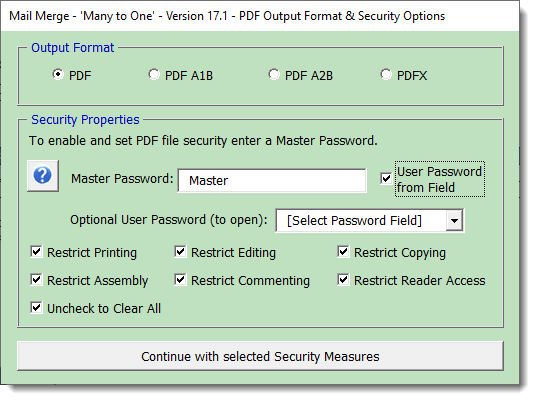Image resolution: width=535 pixels, height=400 pixels.
Task: Click the Mail Merge dialog title bar
Action: pos(260,16)
